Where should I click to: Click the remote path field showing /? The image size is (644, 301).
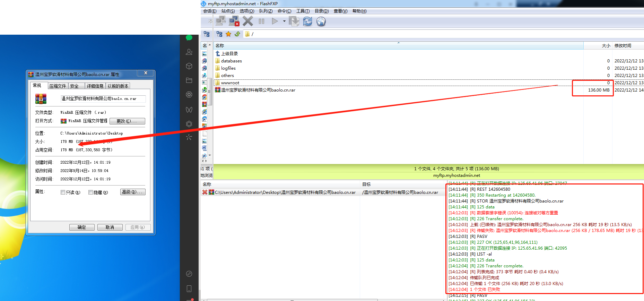tap(444, 34)
